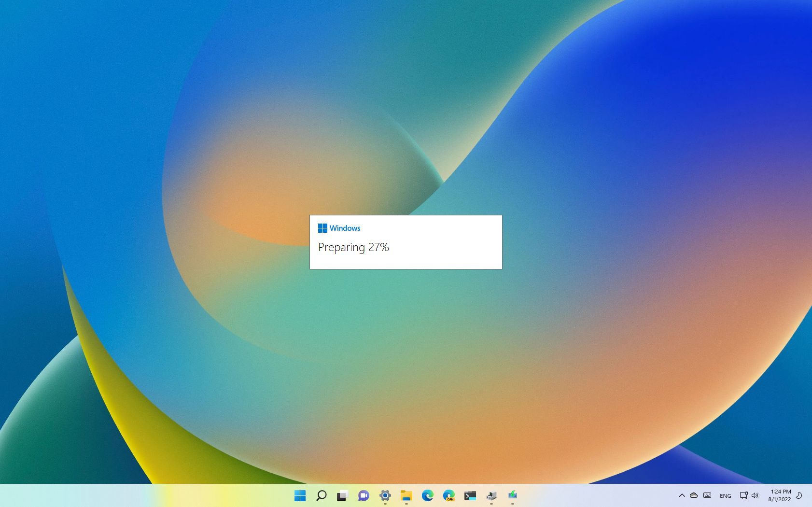The width and height of the screenshot is (812, 507).
Task: Toggle Do Not Disturb moon icon
Action: coord(799,495)
